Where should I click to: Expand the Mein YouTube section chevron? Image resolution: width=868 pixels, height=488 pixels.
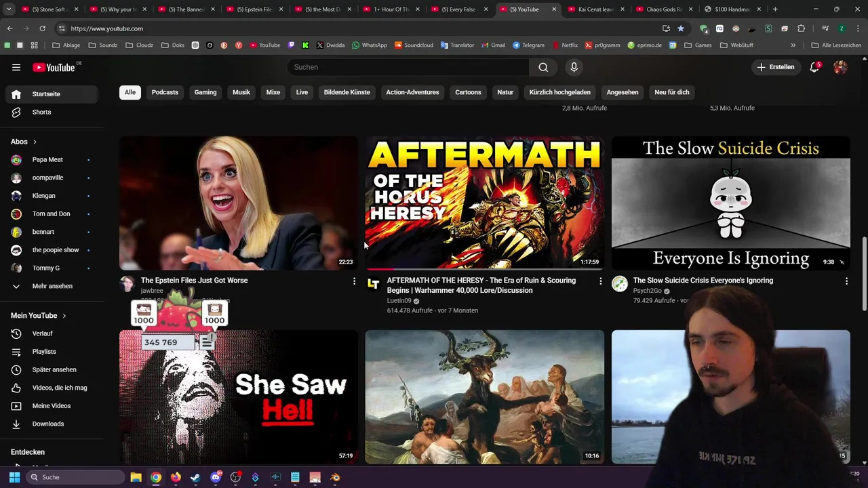[64, 316]
